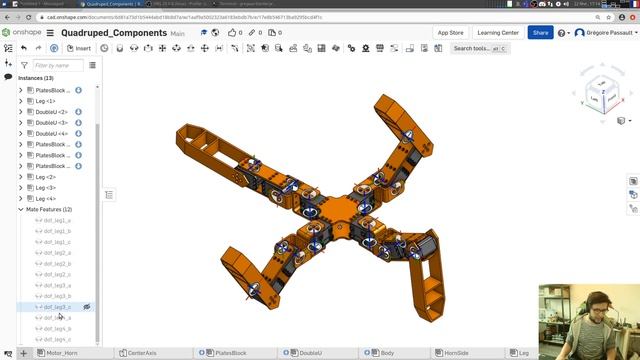Select the Fastened mate tool
The width and height of the screenshot is (640, 360).
pyautogui.click(x=120, y=48)
